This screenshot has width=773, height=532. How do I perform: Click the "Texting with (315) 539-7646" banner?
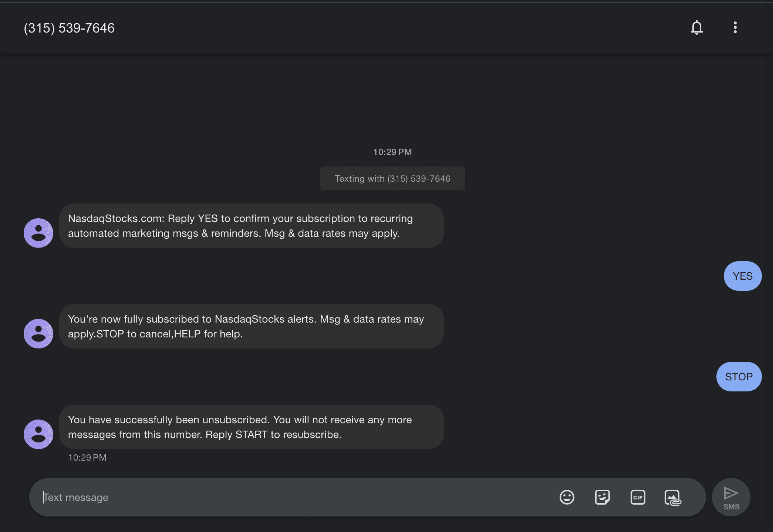click(x=392, y=179)
